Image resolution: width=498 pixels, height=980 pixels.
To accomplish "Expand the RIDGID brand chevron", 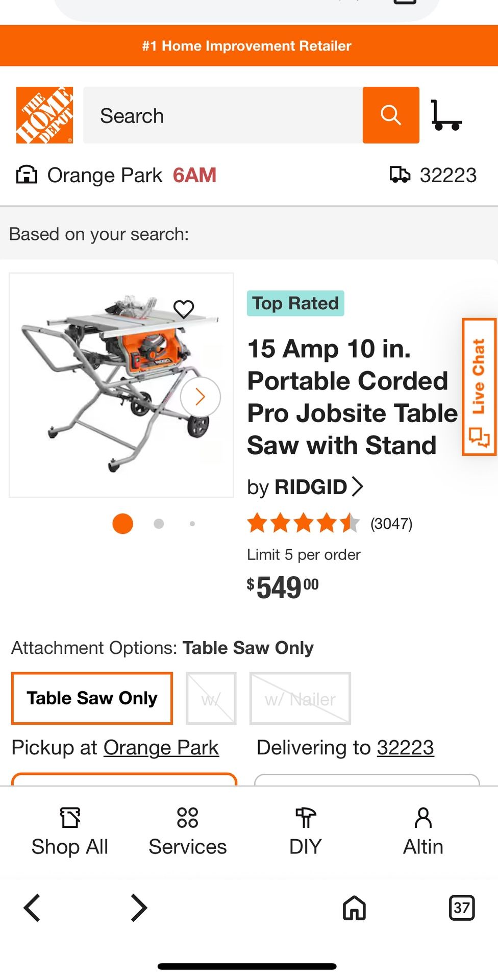I will tap(359, 486).
